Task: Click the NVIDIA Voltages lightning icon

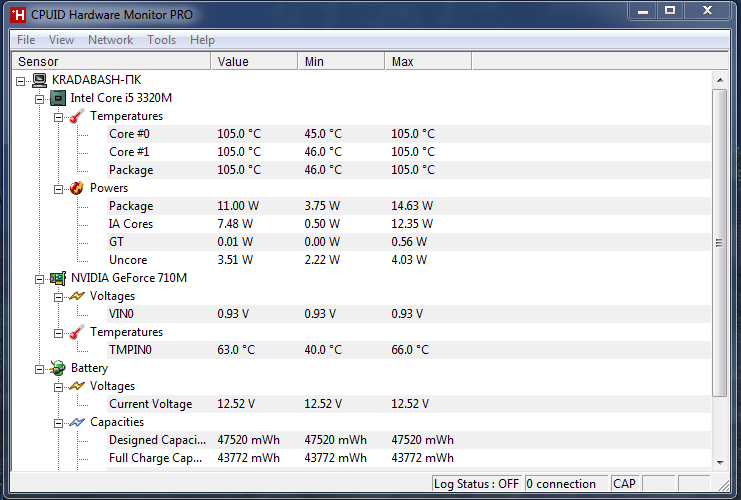Action: pyautogui.click(x=77, y=296)
